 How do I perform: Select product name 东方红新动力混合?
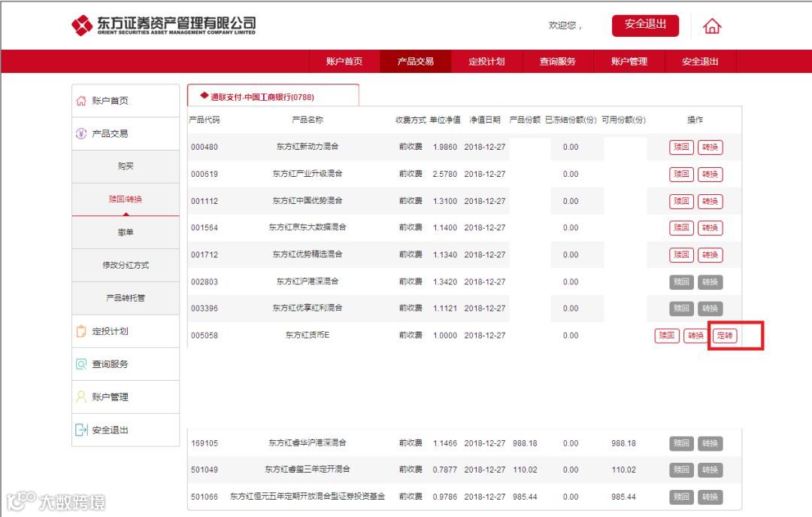tap(307, 147)
